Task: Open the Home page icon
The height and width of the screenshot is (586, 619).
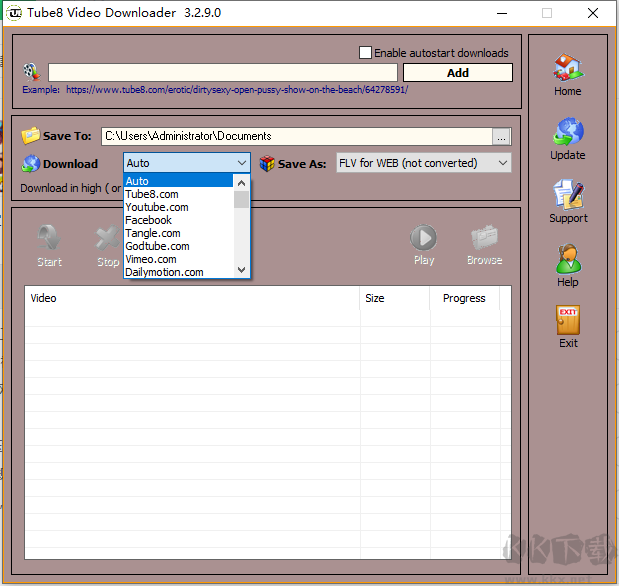Action: click(568, 67)
